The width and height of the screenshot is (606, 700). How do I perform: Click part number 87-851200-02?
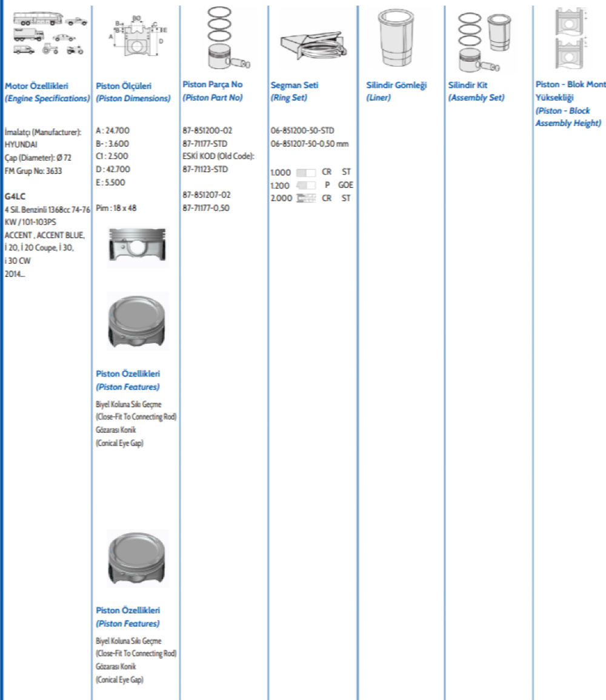(x=207, y=130)
